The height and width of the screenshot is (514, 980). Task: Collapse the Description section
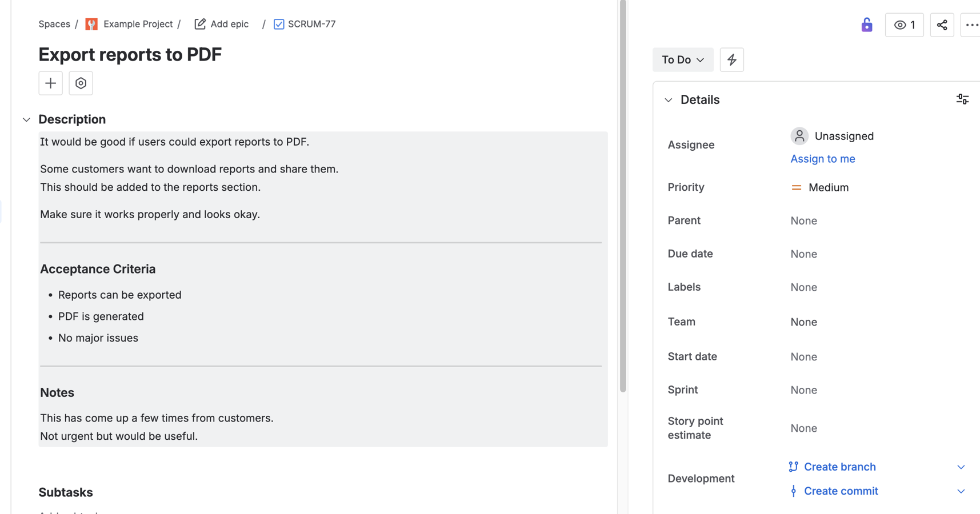26,119
